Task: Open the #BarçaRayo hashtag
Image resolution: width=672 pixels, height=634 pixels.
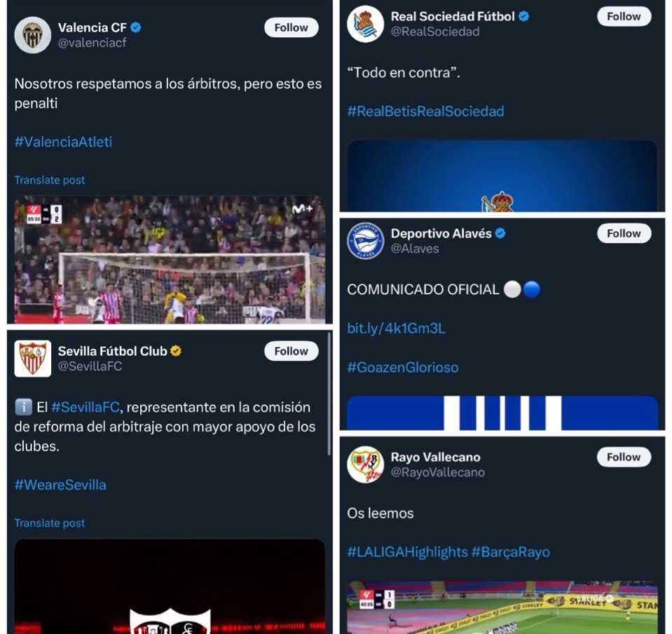Action: point(510,552)
